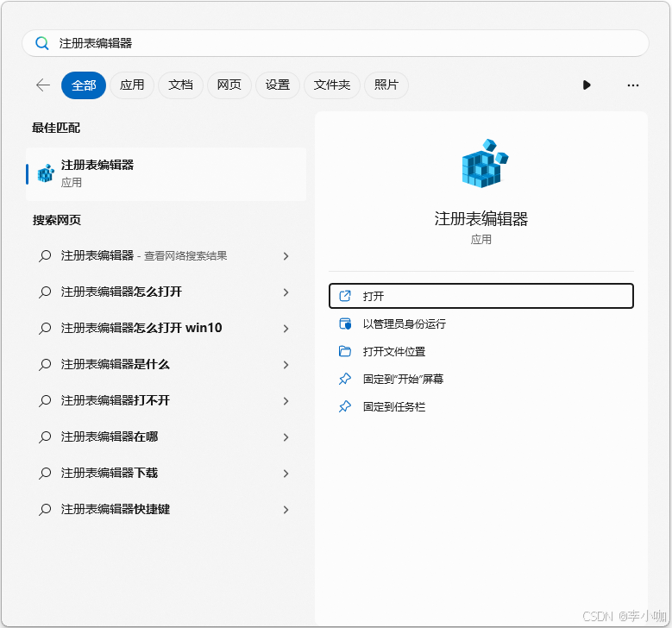Viewport: 672px width, 628px height.
Task: Click the large Registry Editor cube icon
Action: (x=485, y=163)
